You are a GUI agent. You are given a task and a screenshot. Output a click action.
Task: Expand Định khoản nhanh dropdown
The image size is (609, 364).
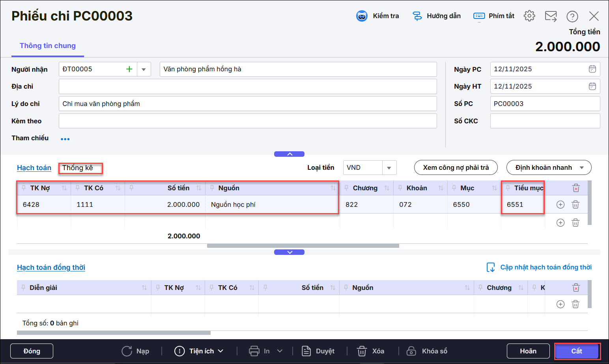[x=581, y=168]
